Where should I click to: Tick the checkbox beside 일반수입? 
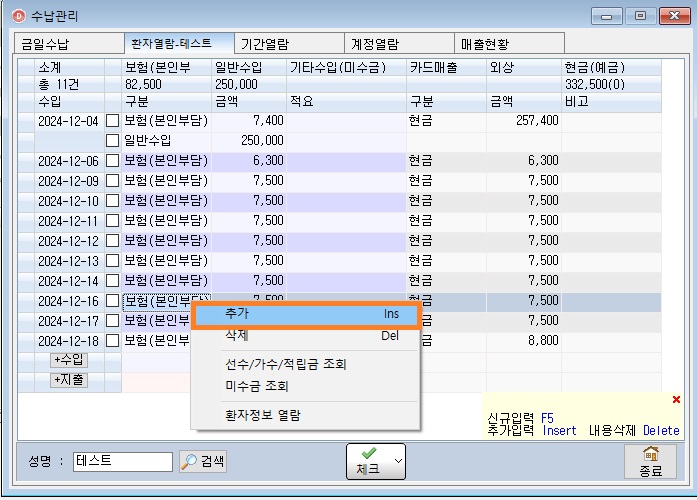(x=113, y=140)
